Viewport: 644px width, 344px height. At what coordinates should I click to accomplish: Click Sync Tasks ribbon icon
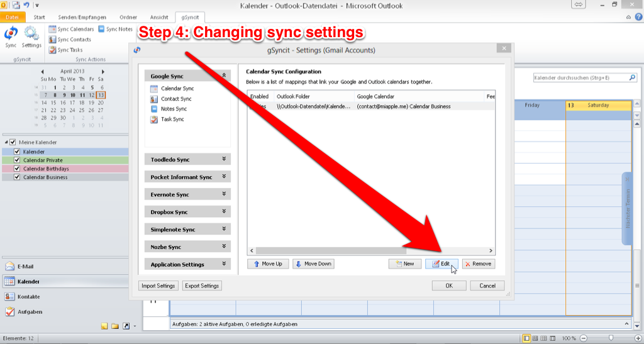click(65, 50)
